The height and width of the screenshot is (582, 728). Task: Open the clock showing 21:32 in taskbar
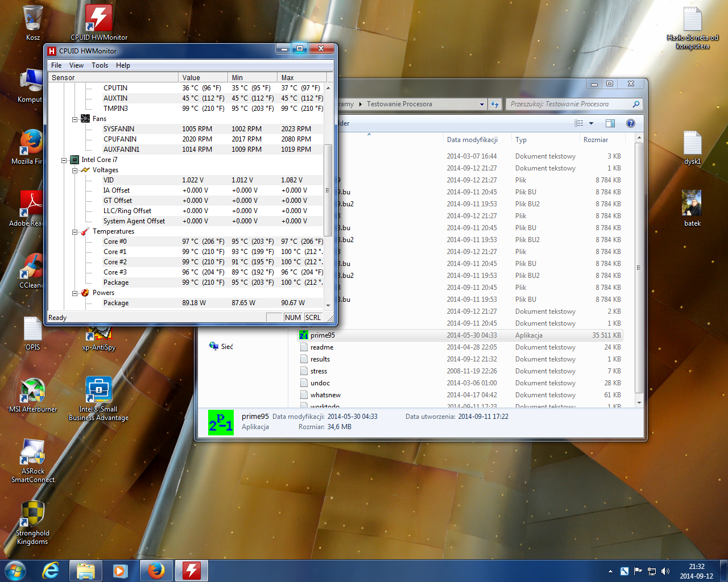(696, 571)
